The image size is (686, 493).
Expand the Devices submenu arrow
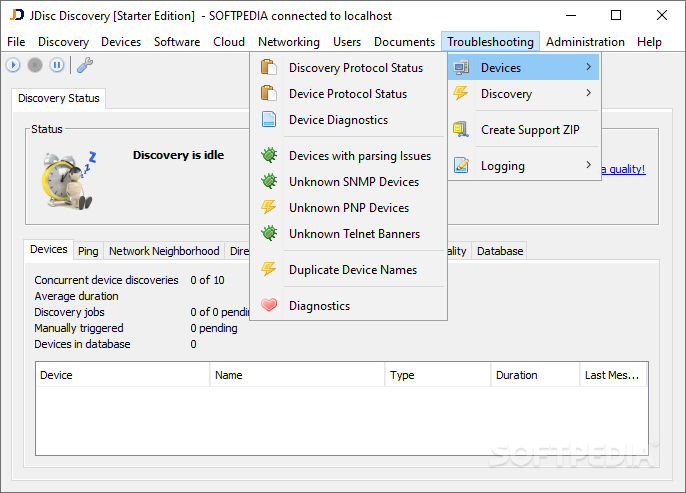[x=588, y=67]
